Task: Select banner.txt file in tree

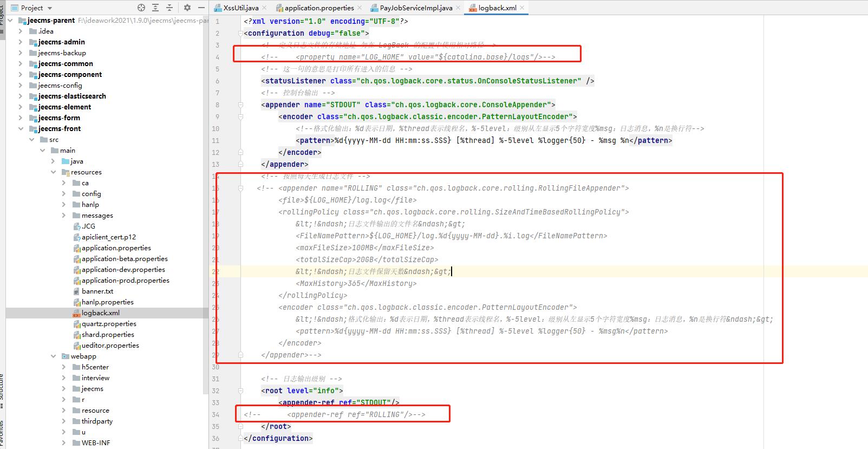Action: click(97, 291)
